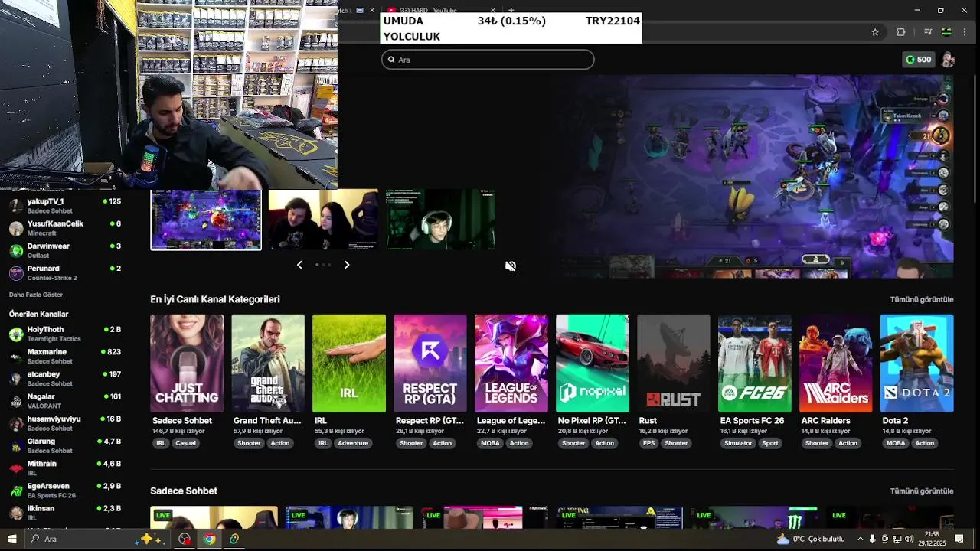Viewport: 980px width, 551px height.
Task: Open husamviyuviyu recommended channel
Action: pos(65,423)
